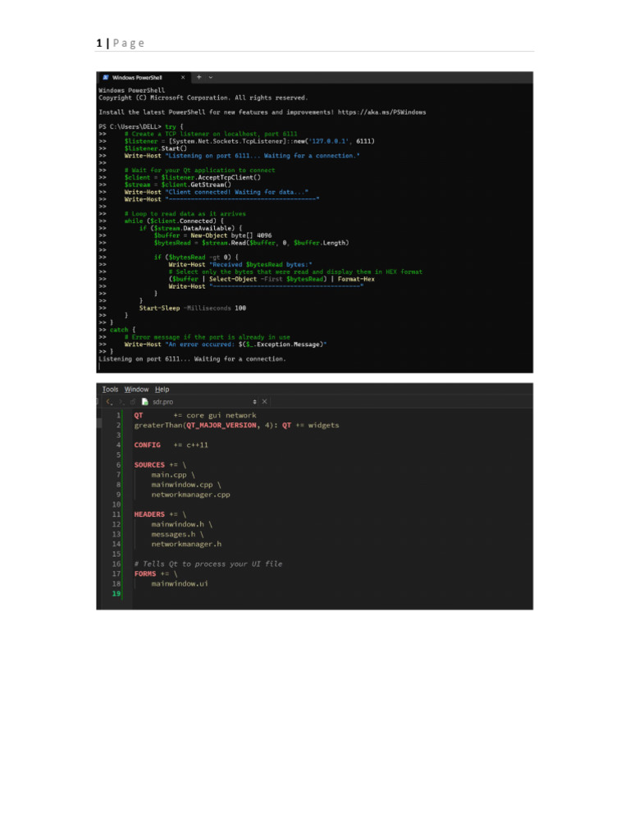This screenshot has height=840, width=630.
Task: Select the Windows PowerShell tab
Action: pyautogui.click(x=144, y=78)
